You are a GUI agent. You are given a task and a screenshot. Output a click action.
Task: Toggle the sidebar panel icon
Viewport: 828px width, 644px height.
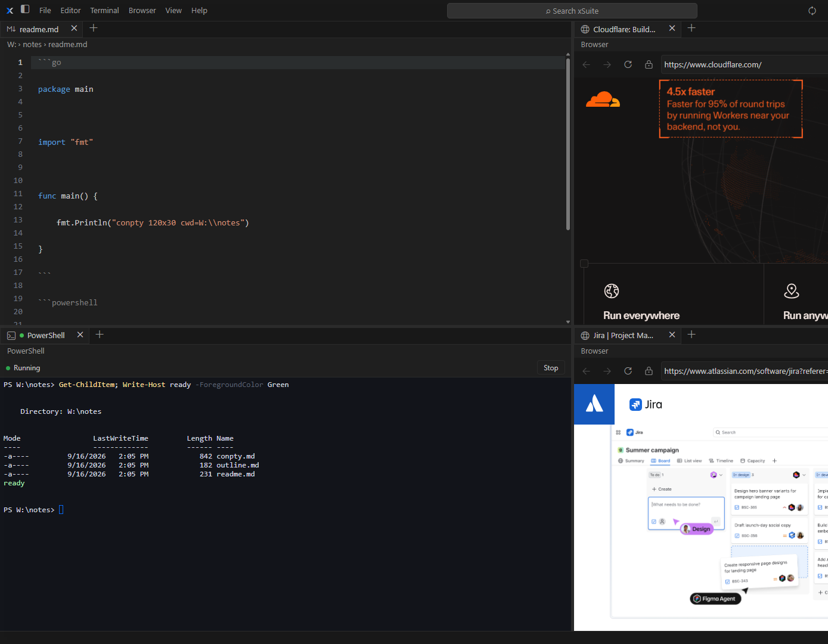tap(25, 10)
